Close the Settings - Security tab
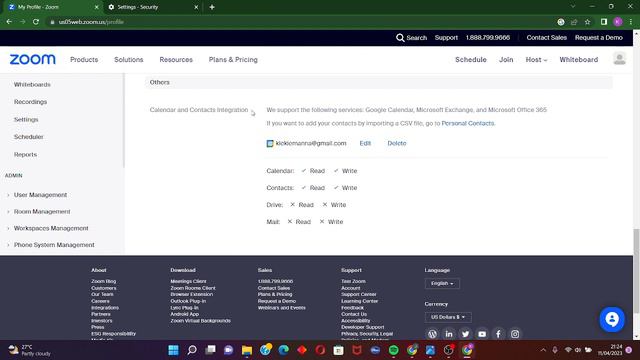Viewport: 640px width, 360px height. click(196, 7)
